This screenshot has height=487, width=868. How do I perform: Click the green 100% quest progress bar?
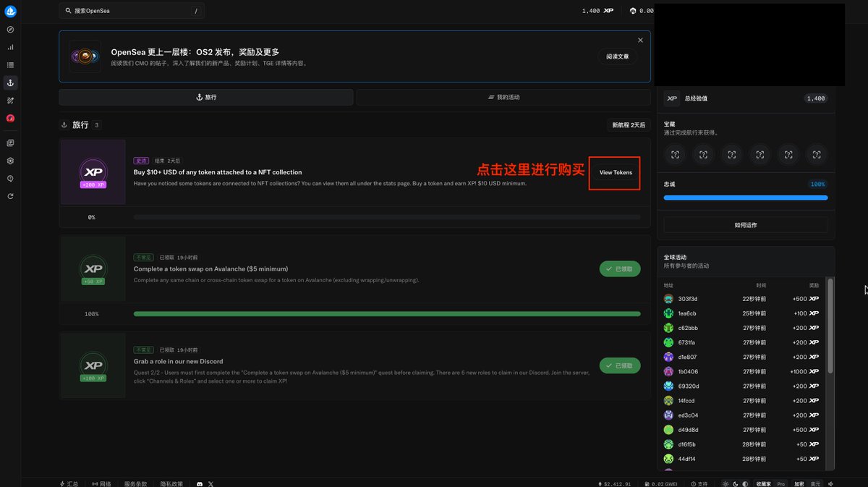(x=387, y=314)
